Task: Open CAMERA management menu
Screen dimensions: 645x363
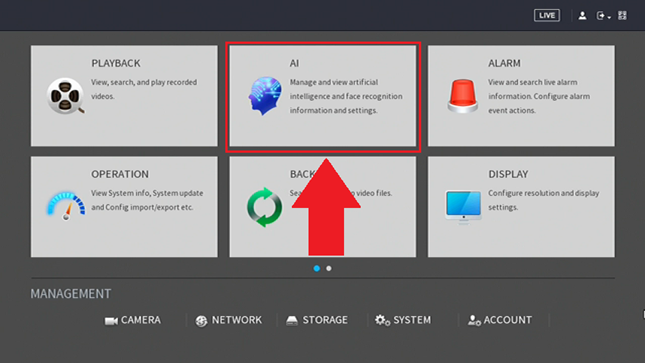Action: (132, 320)
